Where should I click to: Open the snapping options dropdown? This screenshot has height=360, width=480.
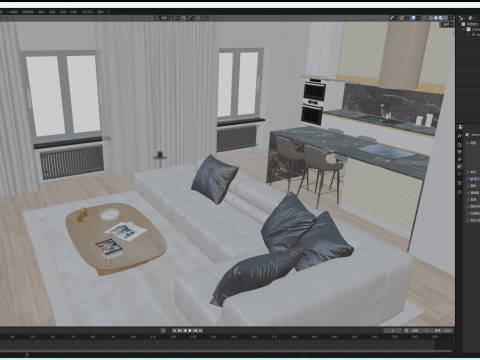click(190, 18)
